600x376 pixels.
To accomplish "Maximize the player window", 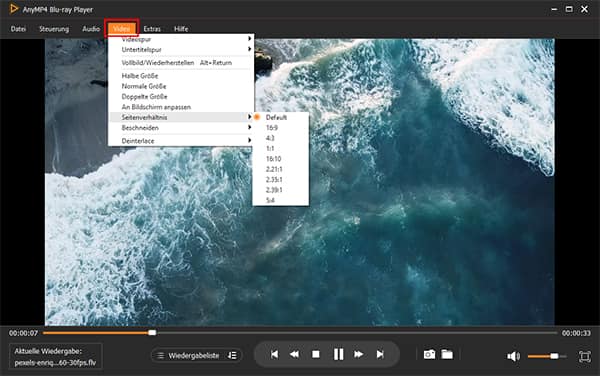I will click(x=569, y=9).
